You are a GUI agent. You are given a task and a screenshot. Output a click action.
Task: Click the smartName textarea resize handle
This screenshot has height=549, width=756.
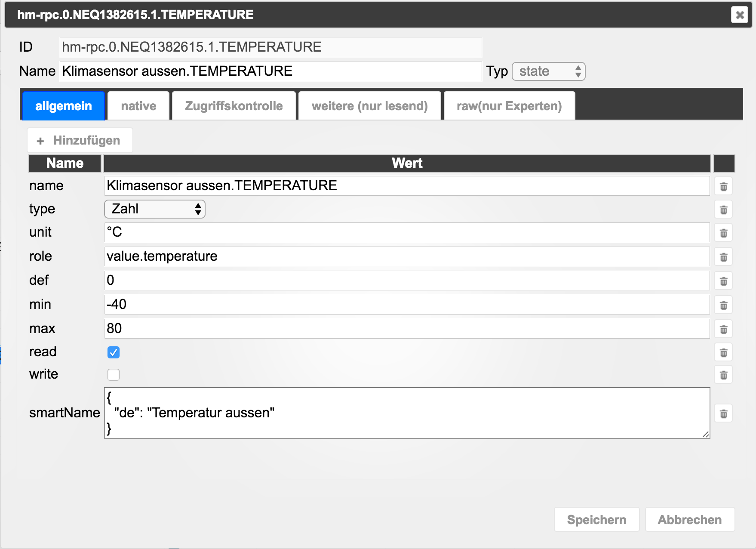tap(706, 434)
